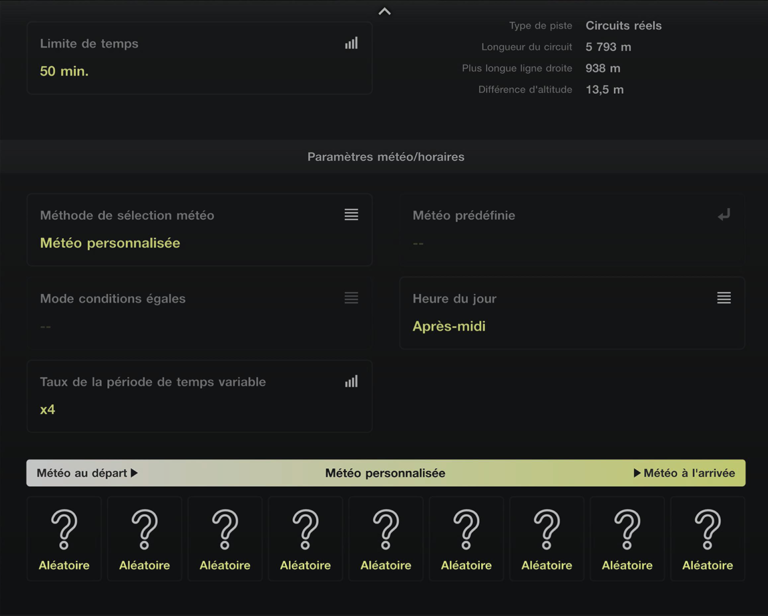This screenshot has width=768, height=616.
Task: Choose the fifth Aléatoire weather slot
Action: (386, 538)
